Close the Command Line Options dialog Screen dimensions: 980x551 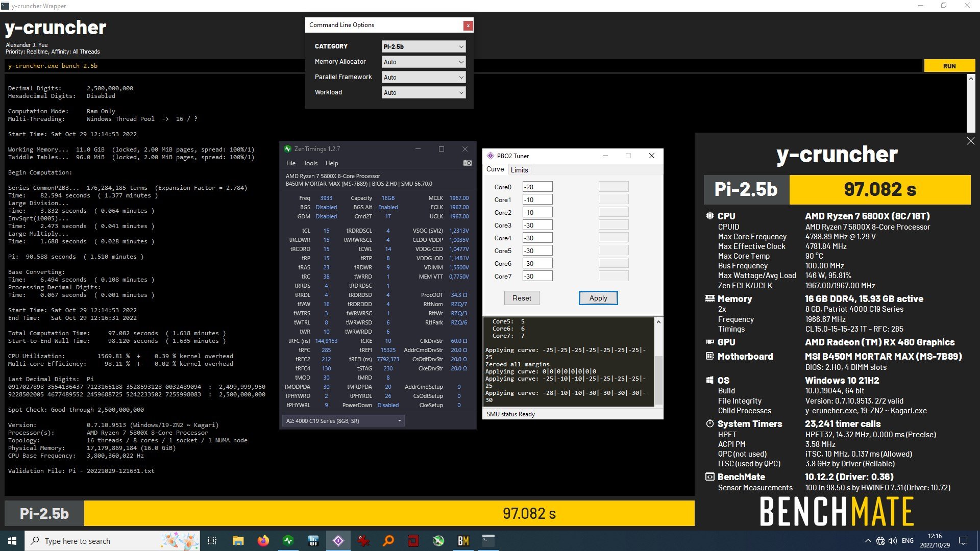click(x=468, y=26)
